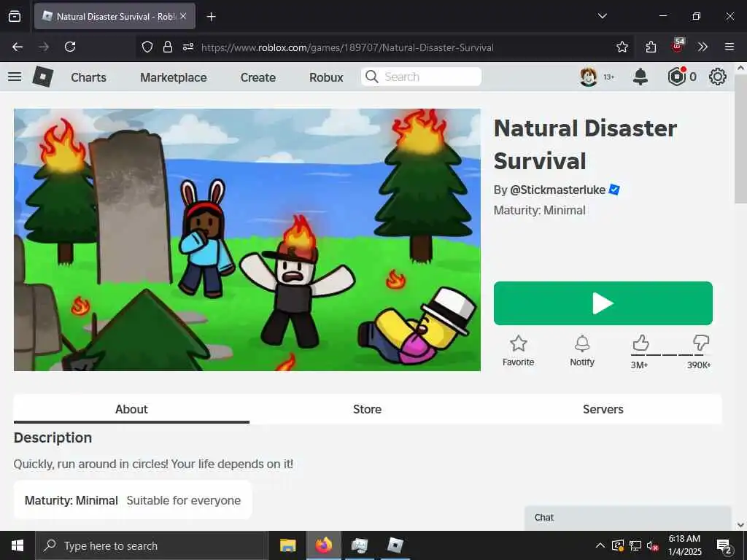747x560 pixels.
Task: Select the About tab
Action: (x=131, y=409)
